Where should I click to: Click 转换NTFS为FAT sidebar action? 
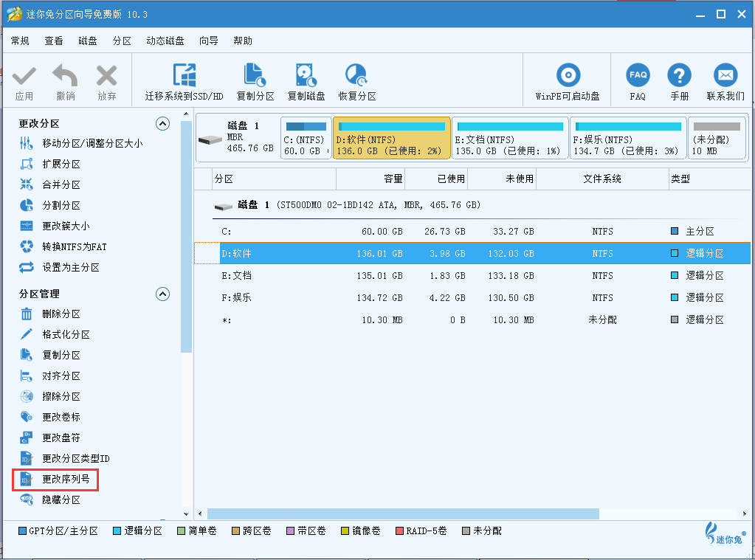(63, 247)
